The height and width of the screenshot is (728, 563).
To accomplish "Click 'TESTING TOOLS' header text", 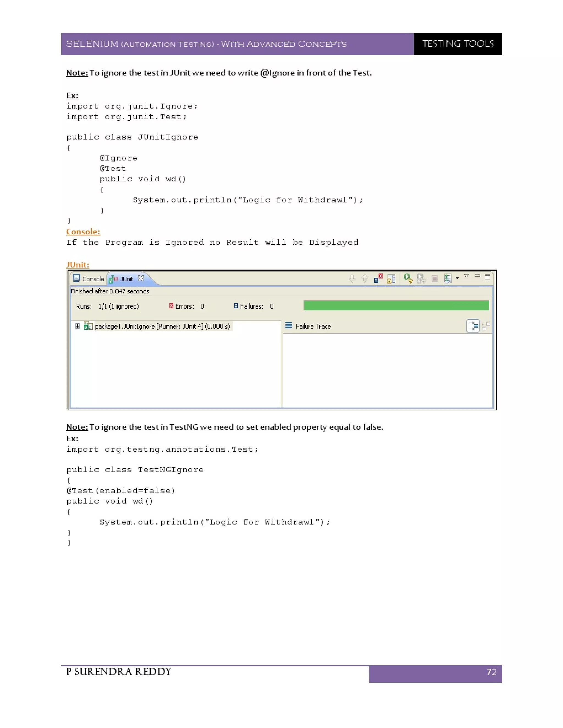I will click(x=458, y=44).
